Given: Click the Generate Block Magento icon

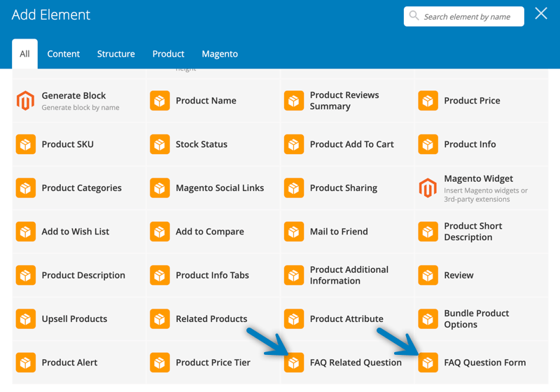Looking at the screenshot, I should (25, 101).
